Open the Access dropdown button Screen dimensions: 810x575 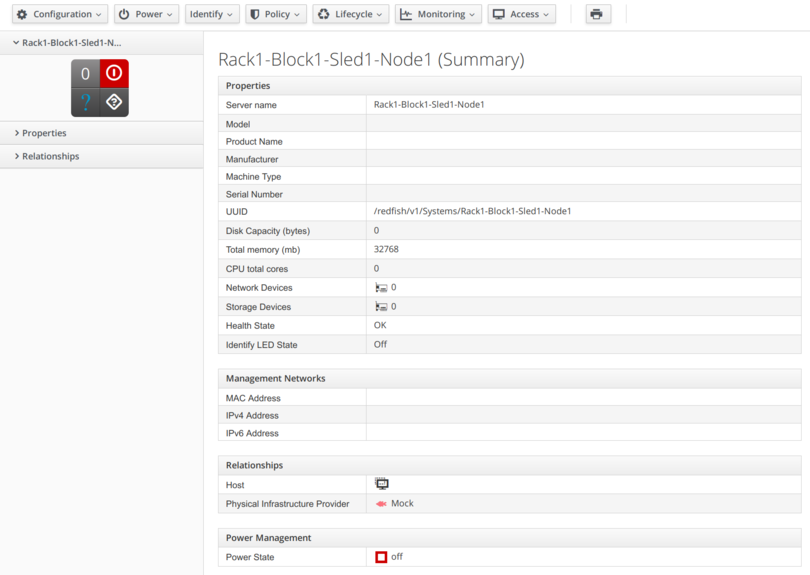(x=521, y=14)
